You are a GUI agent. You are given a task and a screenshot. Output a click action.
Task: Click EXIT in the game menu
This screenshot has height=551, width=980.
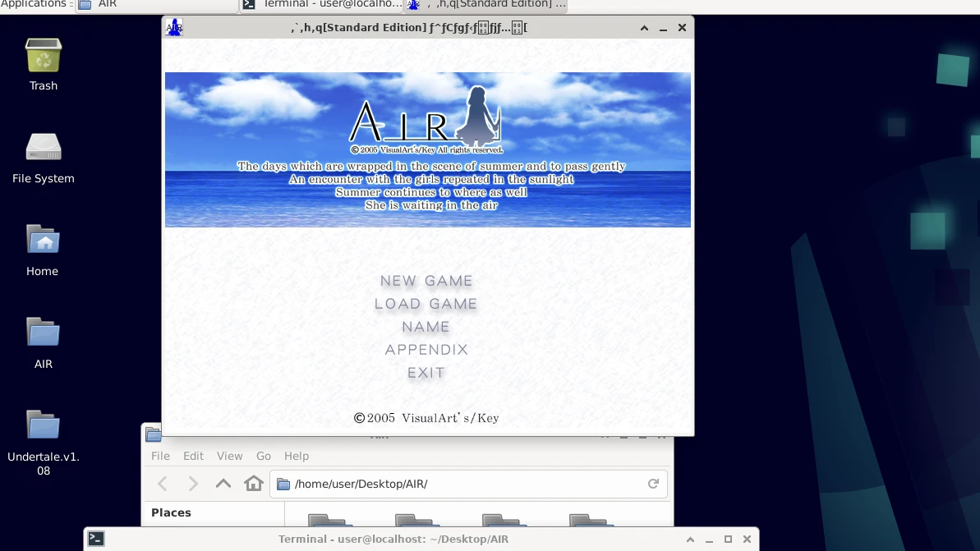(426, 373)
